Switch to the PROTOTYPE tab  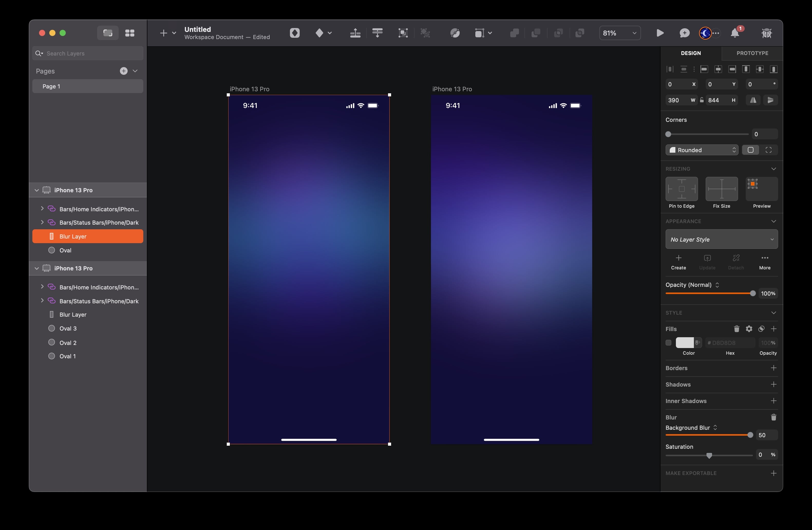pyautogui.click(x=752, y=53)
